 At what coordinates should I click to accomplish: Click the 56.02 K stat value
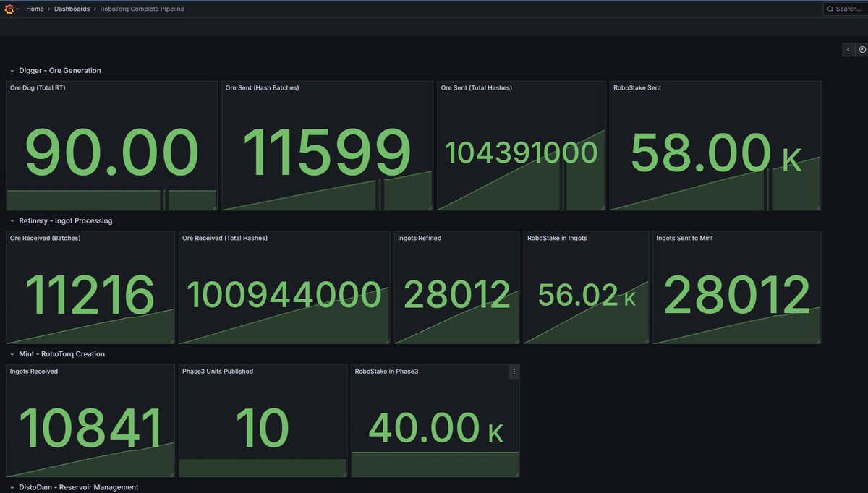pyautogui.click(x=587, y=295)
